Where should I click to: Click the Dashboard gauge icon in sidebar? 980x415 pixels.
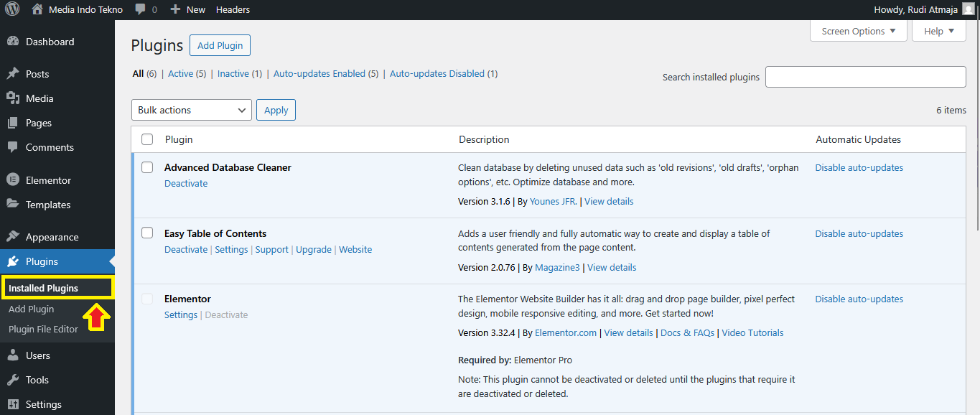click(12, 42)
